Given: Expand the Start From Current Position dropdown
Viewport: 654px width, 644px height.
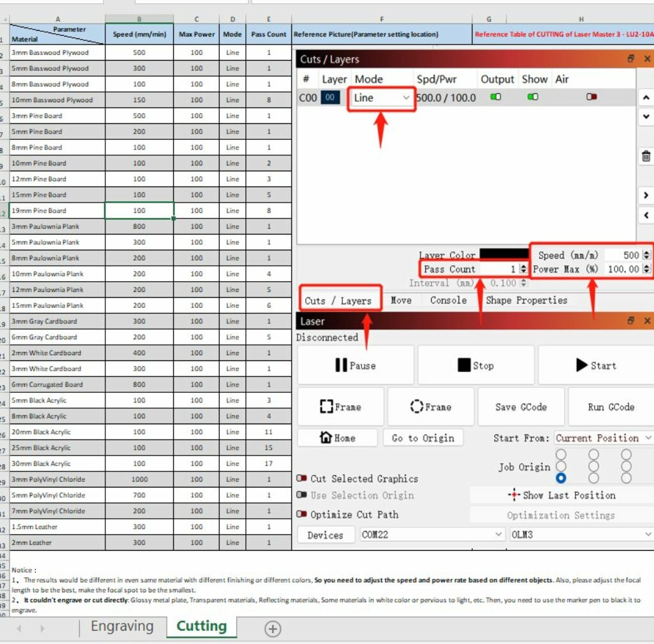Looking at the screenshot, I should click(x=603, y=438).
